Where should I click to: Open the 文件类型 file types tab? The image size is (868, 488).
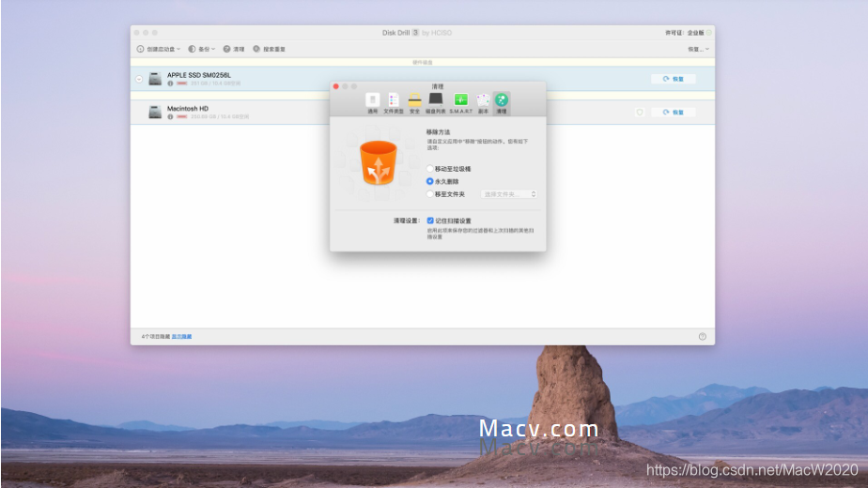[394, 103]
